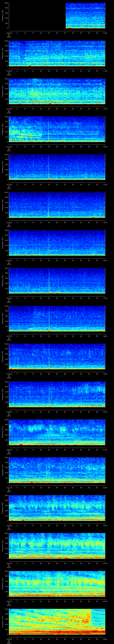Click the '12:00' end time label
Viewport: 114px width, 644px height.
(x=105, y=109)
